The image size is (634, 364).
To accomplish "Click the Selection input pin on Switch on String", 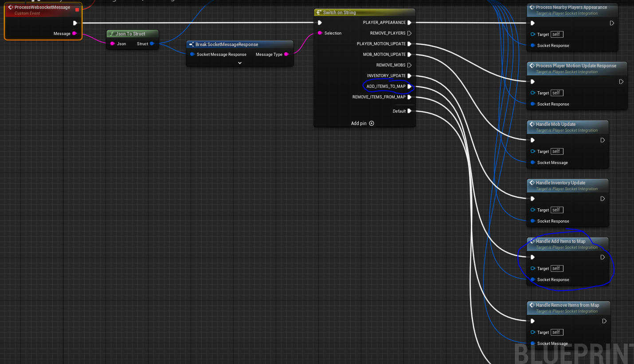I will coord(320,33).
